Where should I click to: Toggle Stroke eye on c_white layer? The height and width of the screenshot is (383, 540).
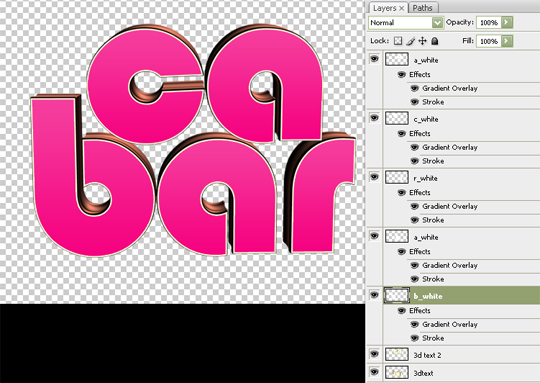[x=415, y=161]
